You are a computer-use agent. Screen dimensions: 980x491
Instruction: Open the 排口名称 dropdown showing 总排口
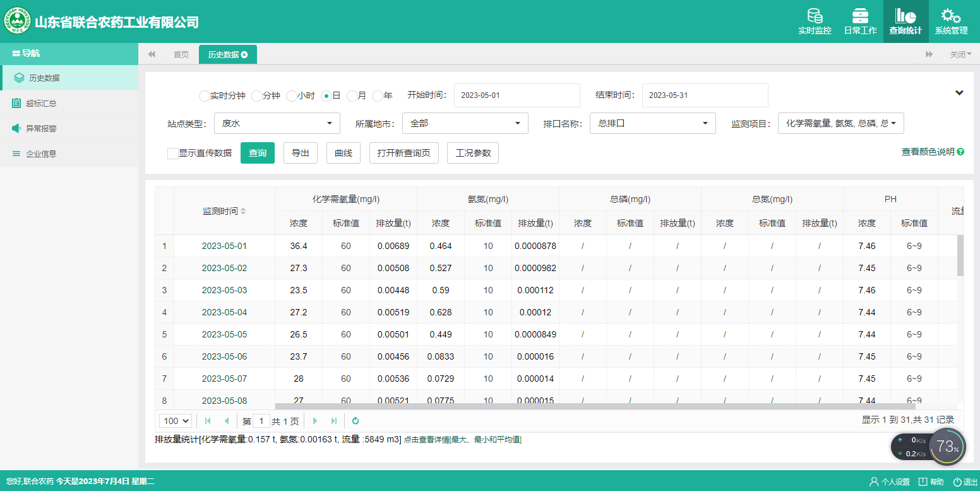pos(653,123)
